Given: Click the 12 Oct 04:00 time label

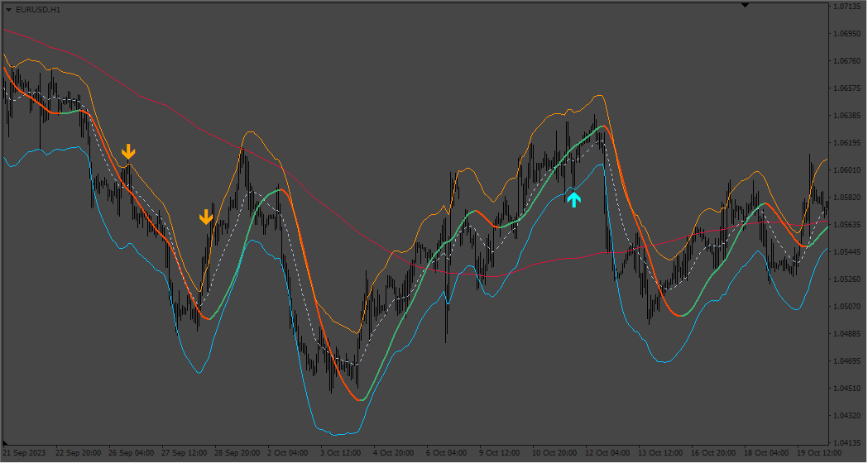Looking at the screenshot, I should (x=608, y=453).
